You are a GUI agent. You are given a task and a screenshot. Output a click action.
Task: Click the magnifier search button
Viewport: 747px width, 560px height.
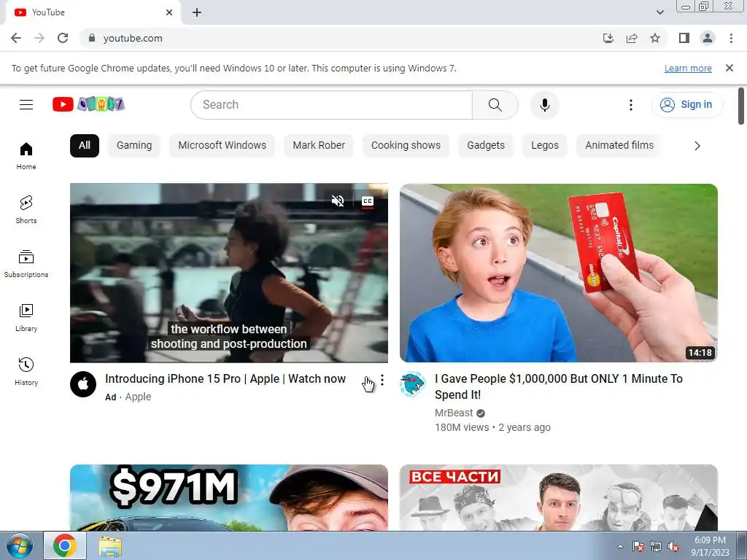point(495,105)
